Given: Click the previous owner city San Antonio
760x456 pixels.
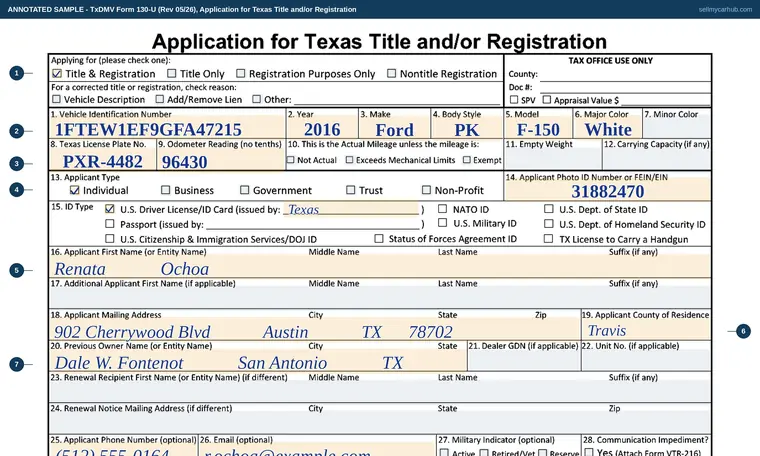Looking at the screenshot, I should coord(283,362).
